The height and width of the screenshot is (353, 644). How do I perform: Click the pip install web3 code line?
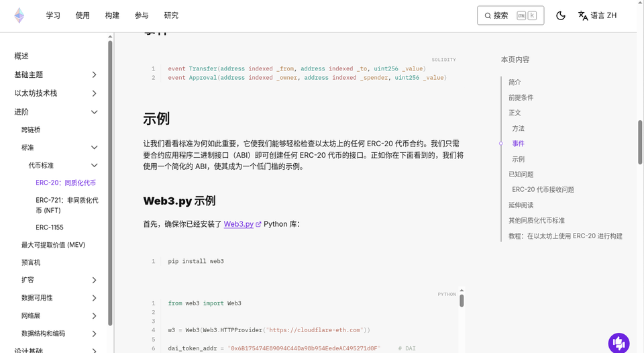(196, 261)
